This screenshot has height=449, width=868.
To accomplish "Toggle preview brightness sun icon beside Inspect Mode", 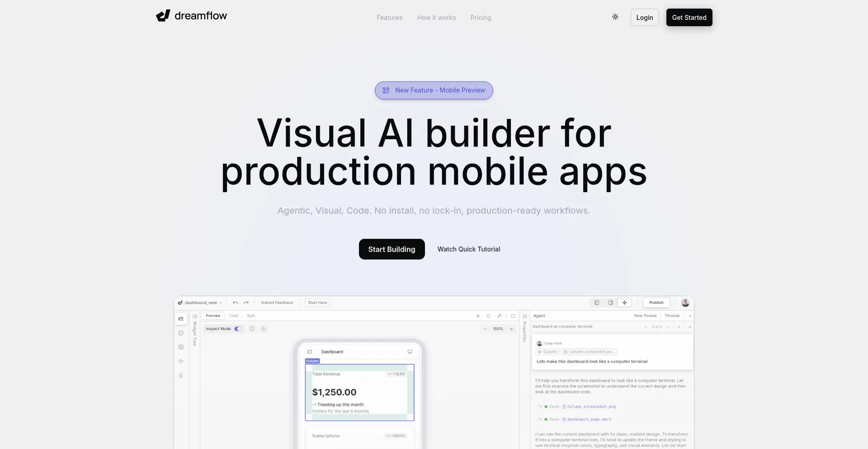I will (x=264, y=329).
